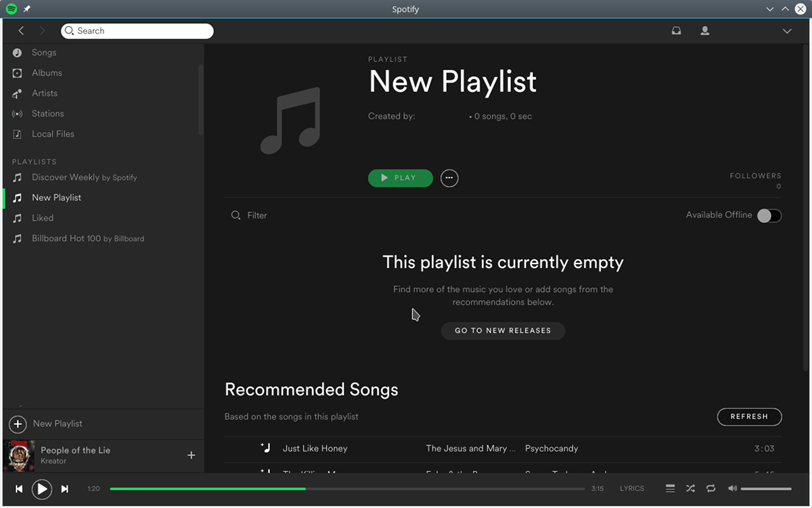Go forward with the right arrow
Viewport: 812px width, 508px height.
[x=42, y=30]
